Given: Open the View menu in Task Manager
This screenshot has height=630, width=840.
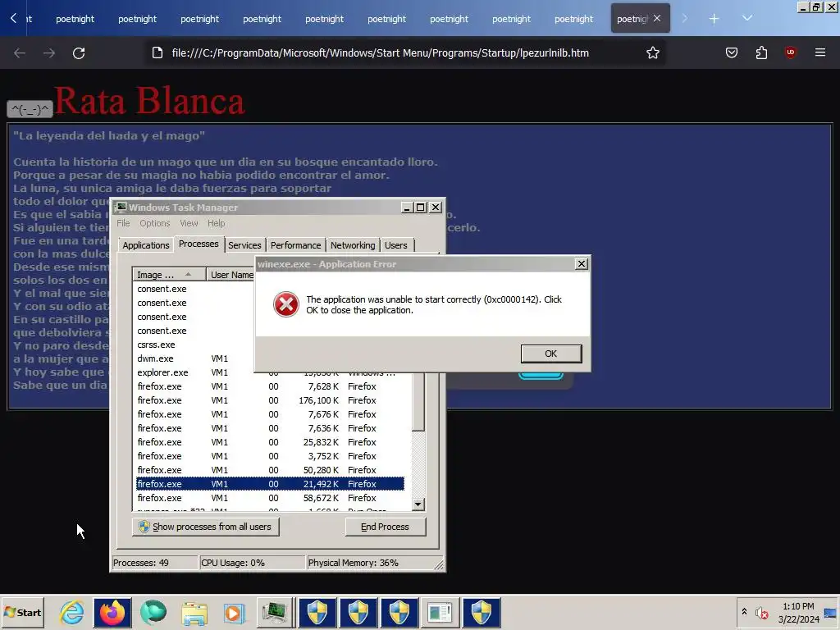Looking at the screenshot, I should point(189,223).
